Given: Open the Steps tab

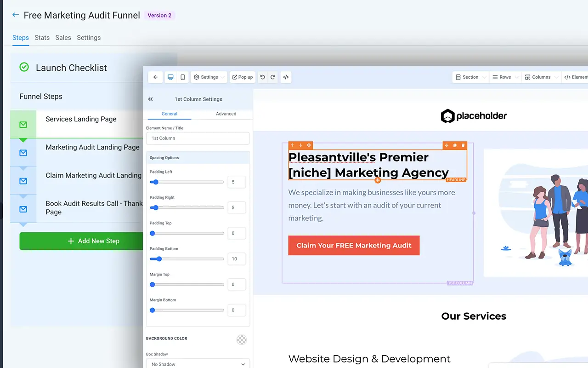Looking at the screenshot, I should coord(21,38).
